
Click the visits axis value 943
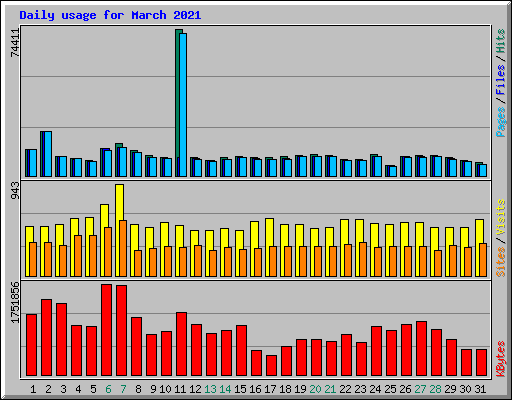click(15, 190)
